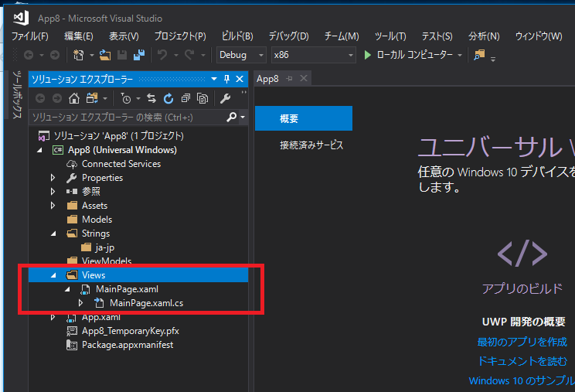Close the App8 document tab
Screen dimensions: 575x392
pos(303,78)
